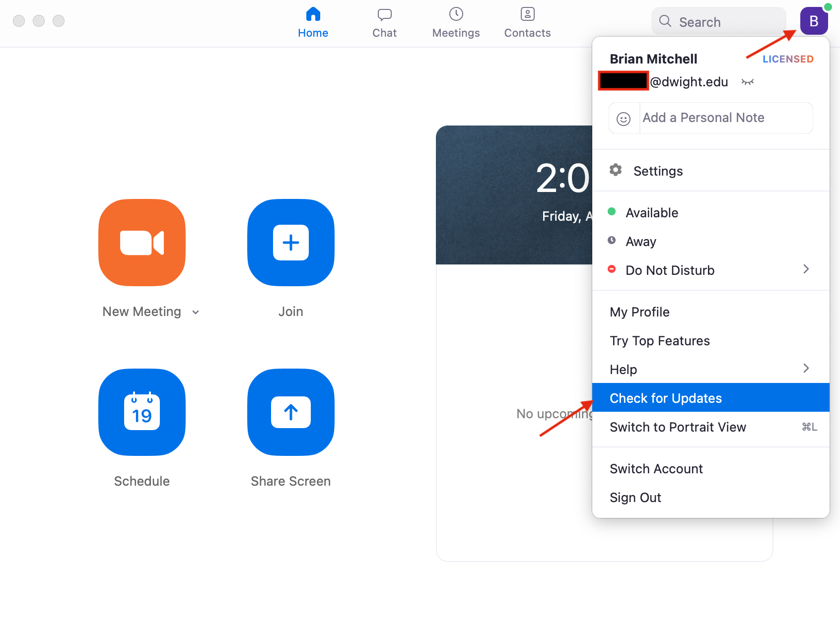Click the macOS zoom window button
Viewport: 840px width, 633px height.
pos(59,21)
